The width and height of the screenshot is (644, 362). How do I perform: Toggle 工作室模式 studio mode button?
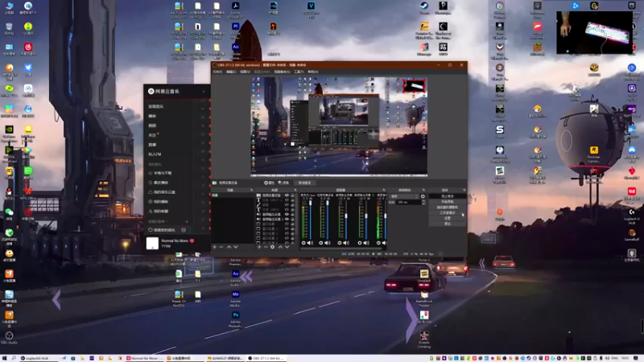(448, 212)
